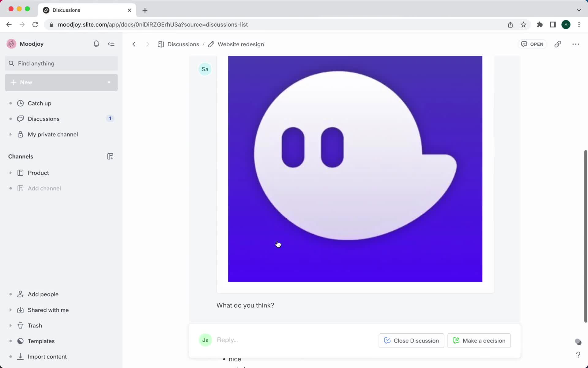Click the search magnifier icon
Image resolution: width=588 pixels, height=368 pixels.
click(11, 63)
